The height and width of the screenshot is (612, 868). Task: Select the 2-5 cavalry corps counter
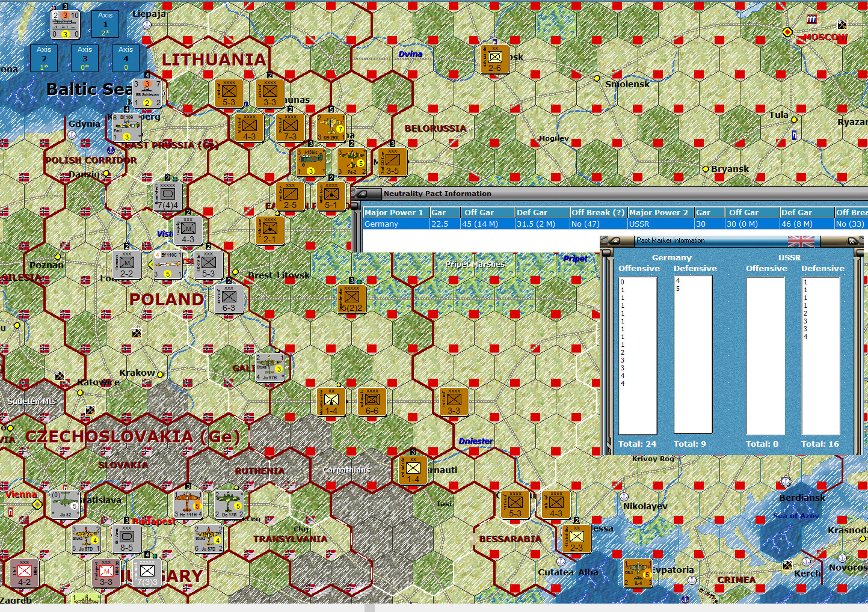coord(291,196)
